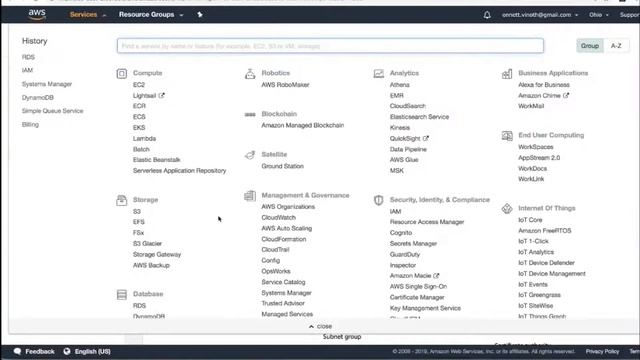Click the Blockchain category icon
The width and height of the screenshot is (640, 360).
pyautogui.click(x=250, y=114)
